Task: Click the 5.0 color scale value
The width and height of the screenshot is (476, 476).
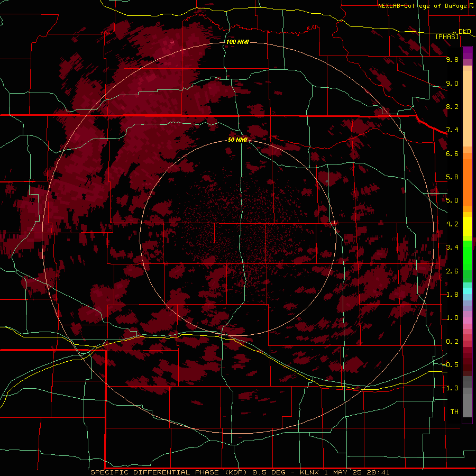Action: [x=452, y=200]
